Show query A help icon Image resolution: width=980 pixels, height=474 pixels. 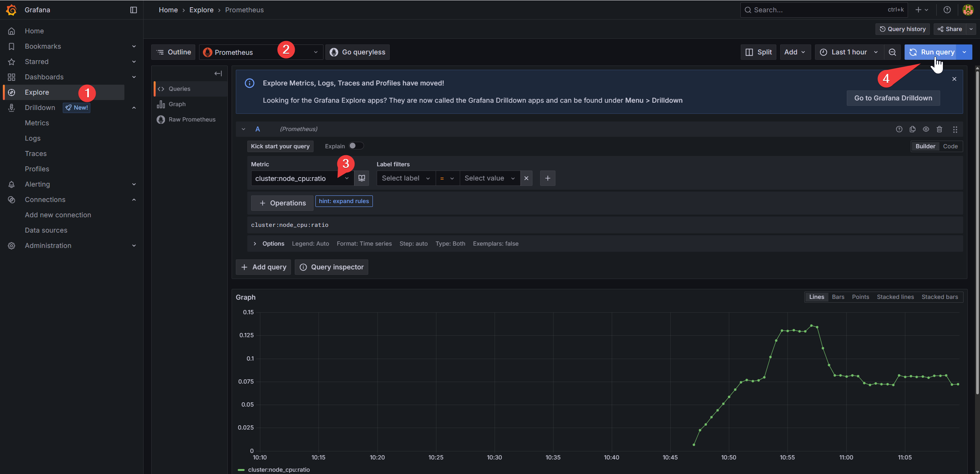tap(899, 129)
